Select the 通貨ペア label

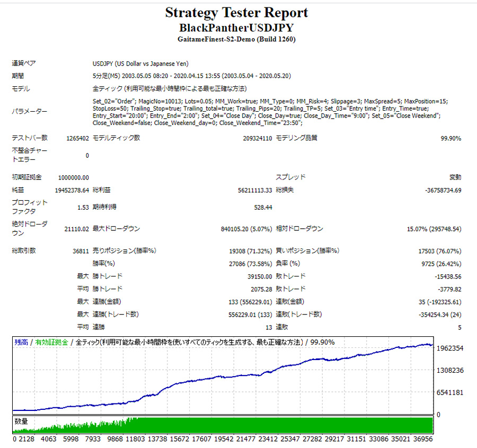[24, 63]
